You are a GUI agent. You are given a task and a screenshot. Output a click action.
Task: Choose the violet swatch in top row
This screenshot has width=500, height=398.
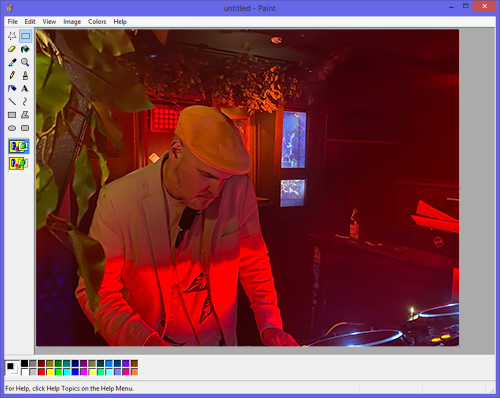click(x=126, y=363)
